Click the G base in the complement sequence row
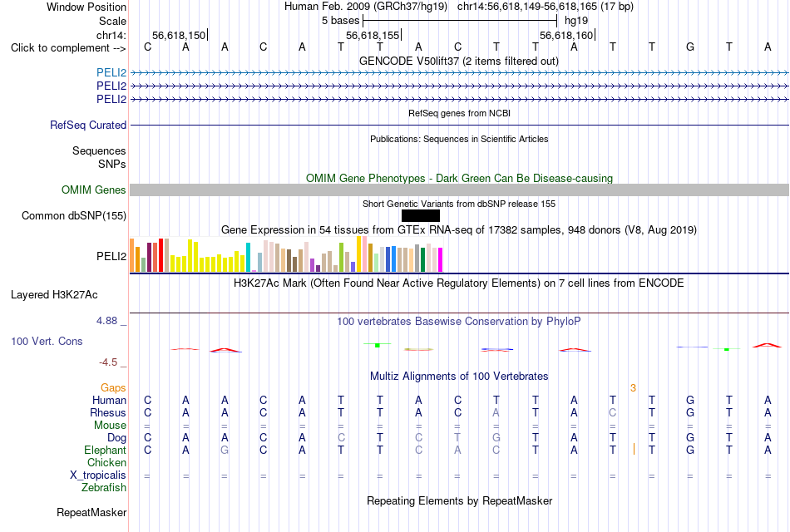 coord(690,47)
